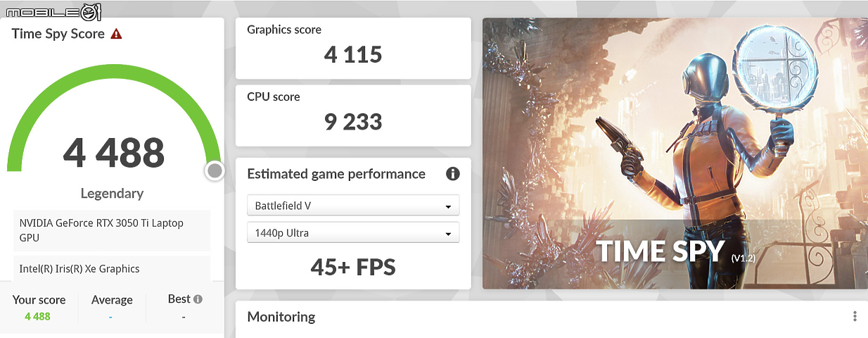Screen dimensions: 868x338
Task: Open the Battlefield V game dropdown
Action: [353, 206]
